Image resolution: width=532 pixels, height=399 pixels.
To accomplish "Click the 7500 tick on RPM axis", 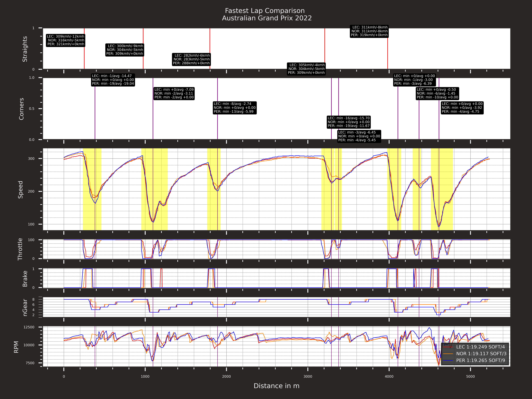I will pyautogui.click(x=30, y=363).
